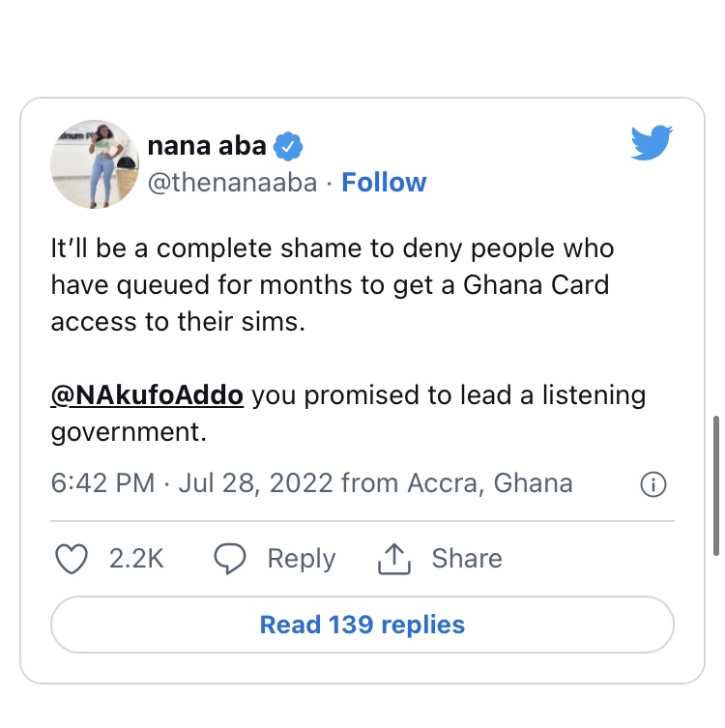The height and width of the screenshot is (728, 725).
Task: Open the tweet info circle icon
Action: [x=653, y=484]
